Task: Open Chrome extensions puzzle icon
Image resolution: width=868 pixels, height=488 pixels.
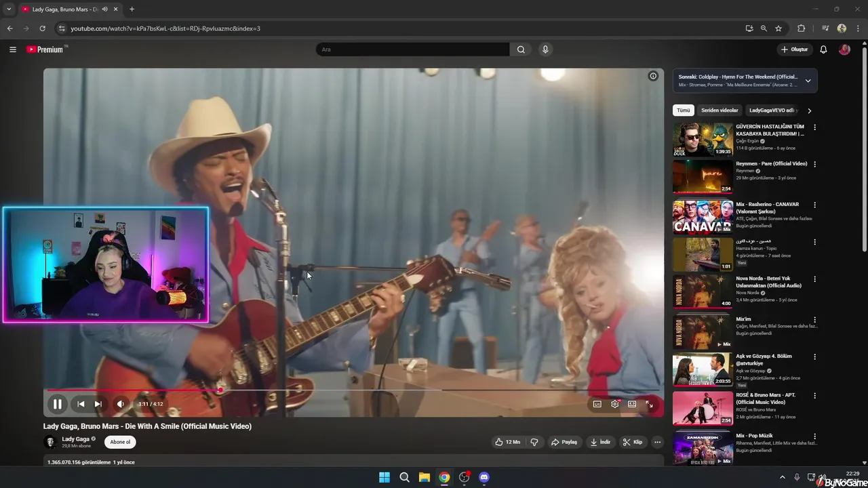Action: tap(802, 28)
